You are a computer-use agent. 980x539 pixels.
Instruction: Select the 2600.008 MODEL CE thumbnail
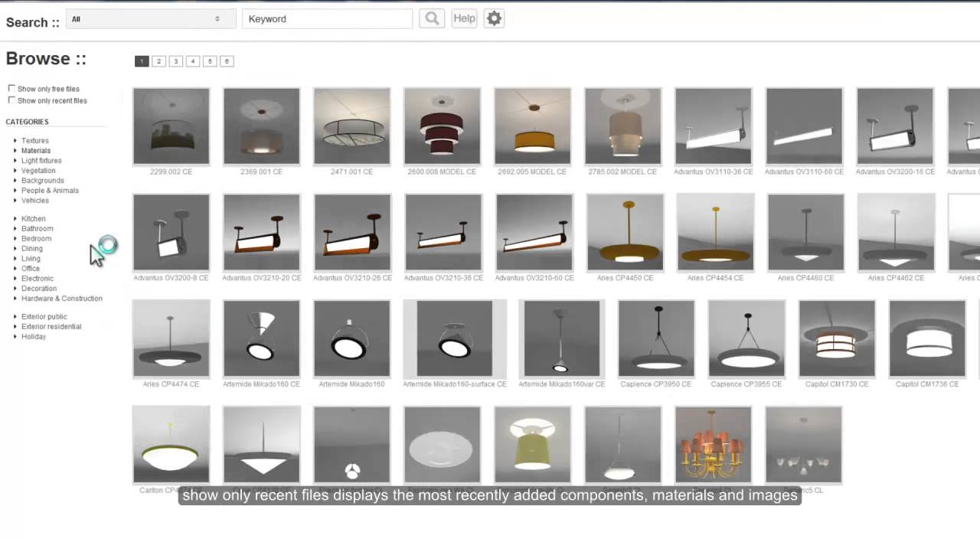click(x=443, y=126)
